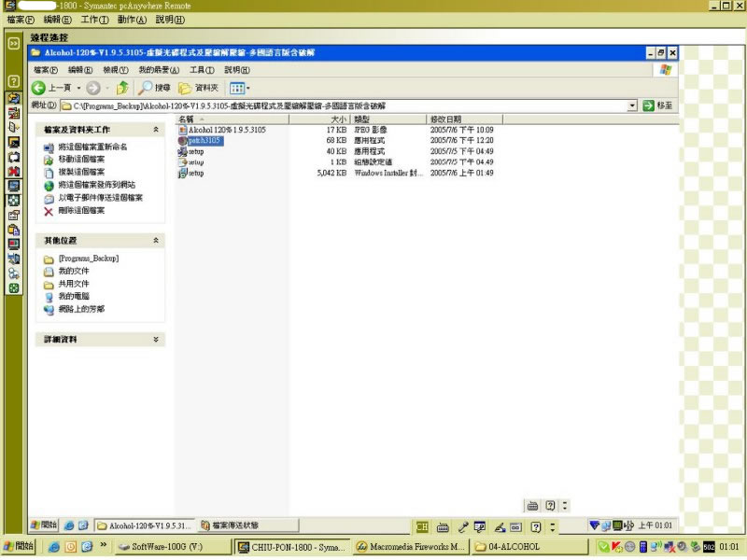The image size is (747, 560).
Task: Expand the 詳細資料 panel
Action: 156,339
